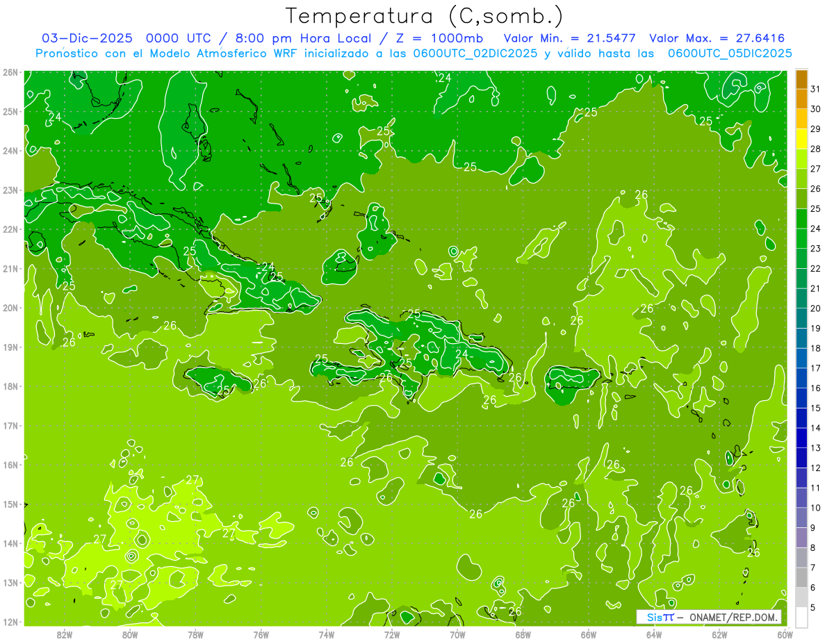Click the "76W" longitude axis label
This screenshot has height=644, width=834.
[x=261, y=634]
